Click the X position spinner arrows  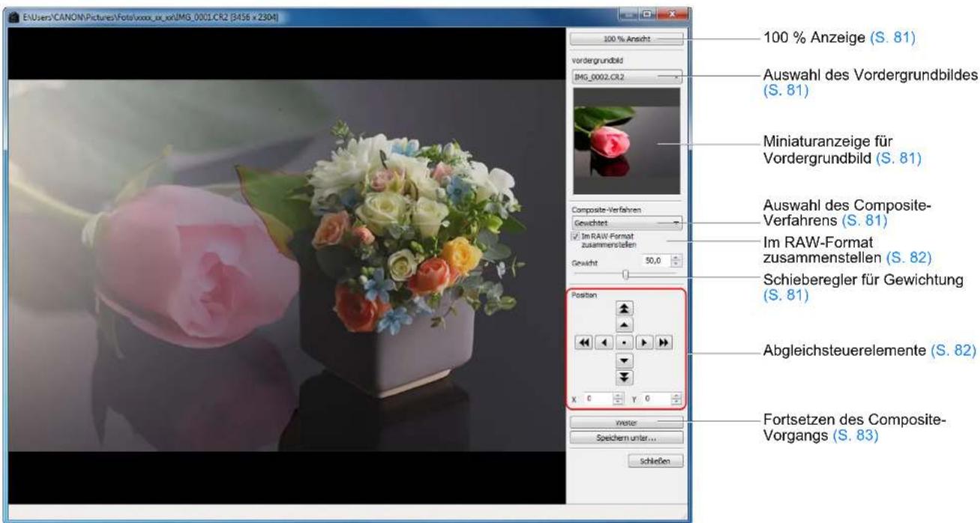[x=619, y=399]
